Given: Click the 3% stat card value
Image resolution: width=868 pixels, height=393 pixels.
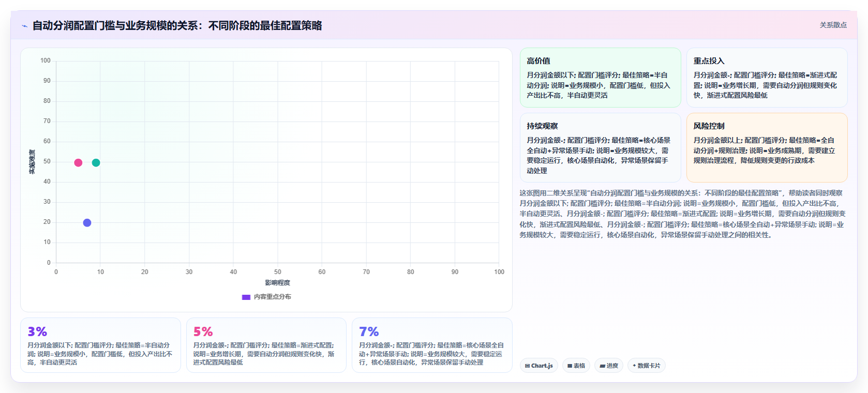Looking at the screenshot, I should pyautogui.click(x=37, y=331).
